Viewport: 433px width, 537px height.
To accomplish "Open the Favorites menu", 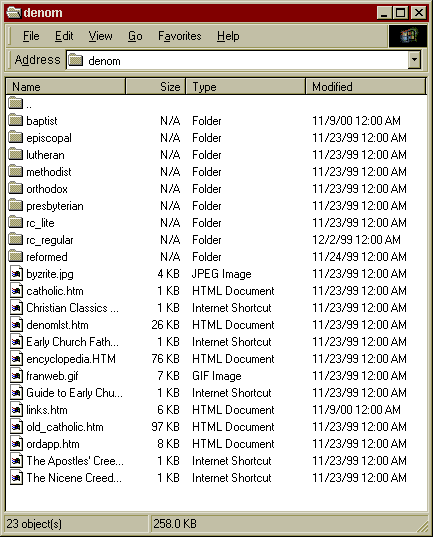I will click(180, 36).
